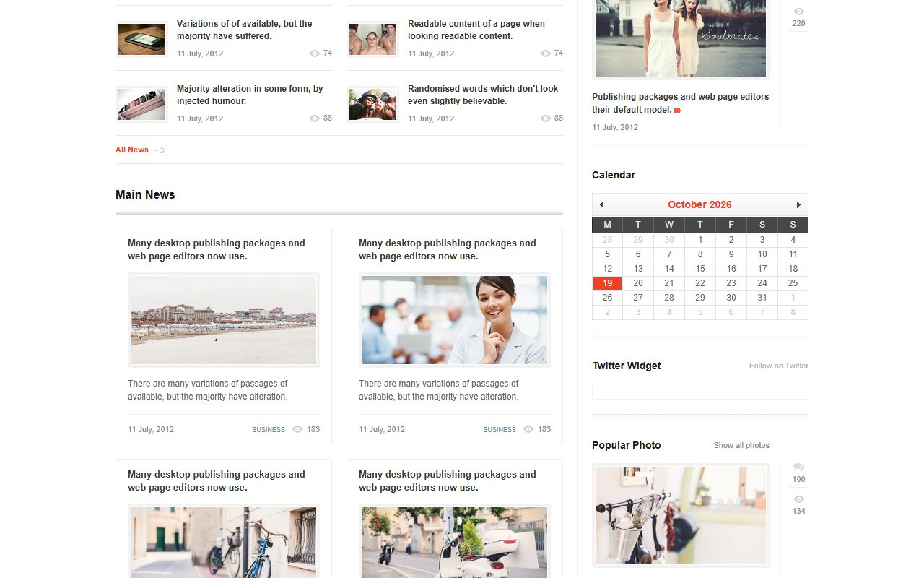Viewport: 924px width, 578px height.
Task: Open the scooter street photo card image
Action: click(455, 541)
